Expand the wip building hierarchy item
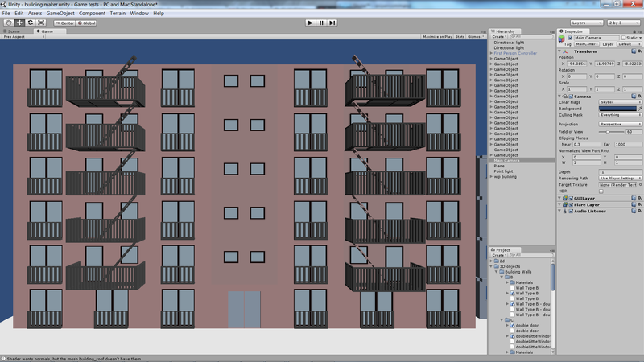This screenshot has width=644, height=362. point(491,177)
